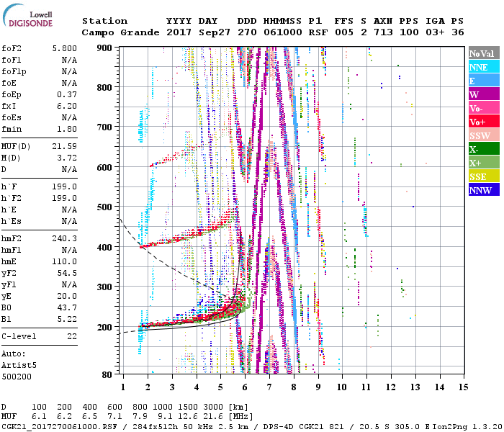Image resolution: width=504 pixels, height=432 pixels.
Task: Click the fmin value 1.80
Action: click(x=67, y=129)
